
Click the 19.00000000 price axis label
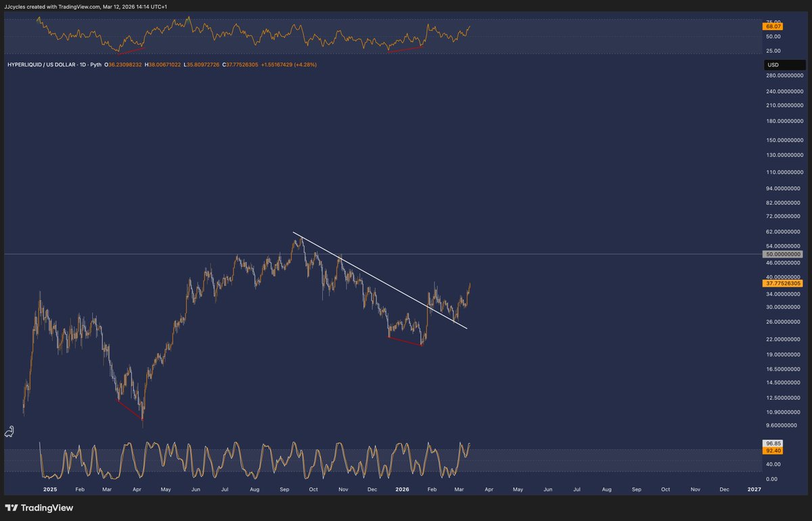click(785, 354)
